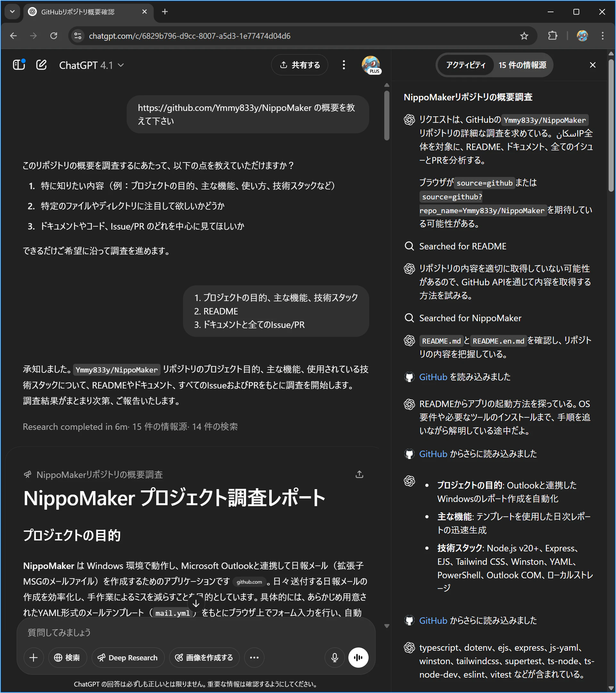
Task: Go back in browser history
Action: tap(13, 36)
